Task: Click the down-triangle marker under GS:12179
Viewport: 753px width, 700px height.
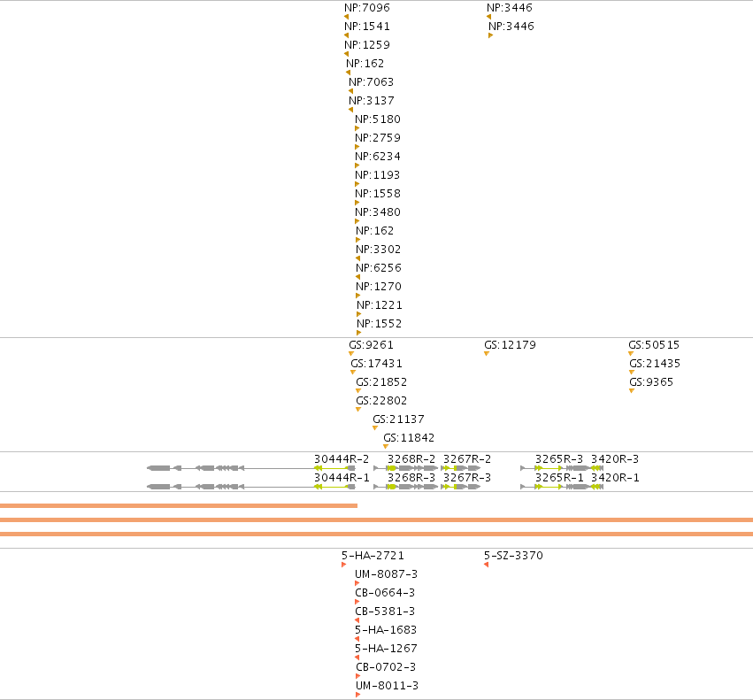Action: point(487,354)
